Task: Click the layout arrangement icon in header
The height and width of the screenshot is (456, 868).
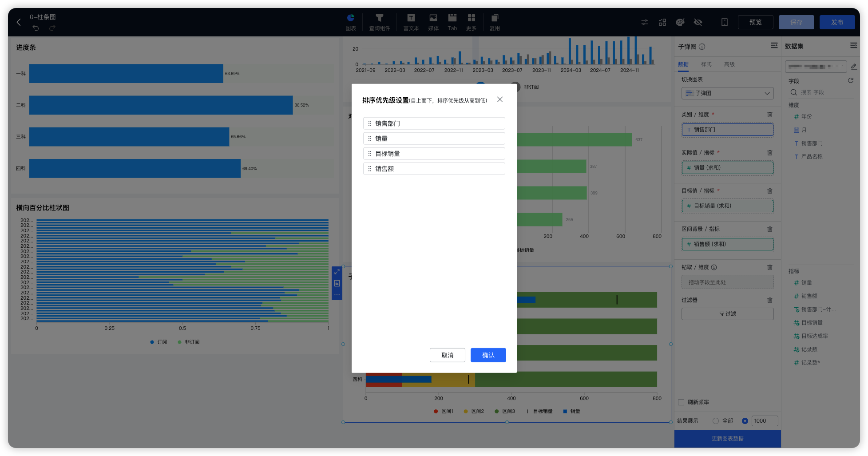Action: point(662,22)
